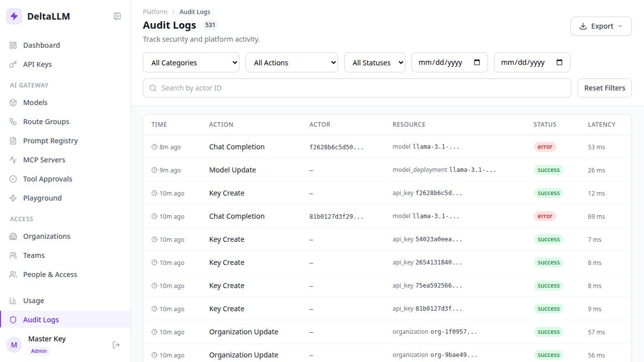Collapse the sidebar with the panel icon
This screenshot has width=644, height=362.
pos(117,16)
